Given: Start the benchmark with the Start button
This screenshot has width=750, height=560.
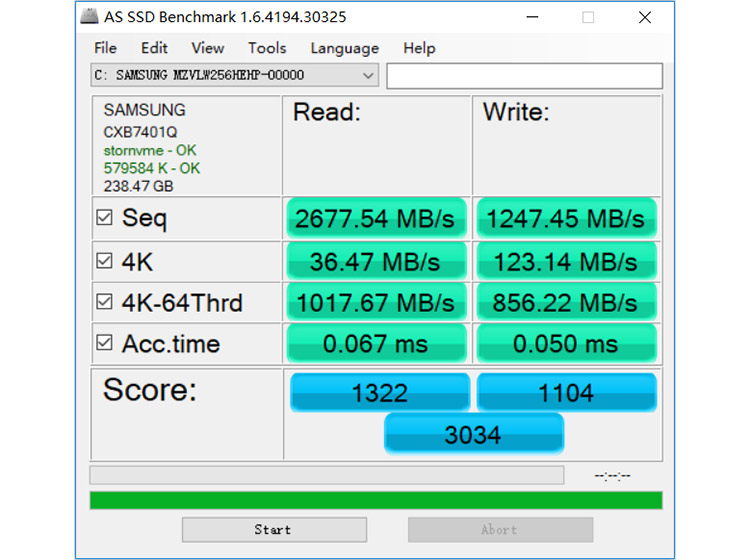Looking at the screenshot, I should coord(274,529).
